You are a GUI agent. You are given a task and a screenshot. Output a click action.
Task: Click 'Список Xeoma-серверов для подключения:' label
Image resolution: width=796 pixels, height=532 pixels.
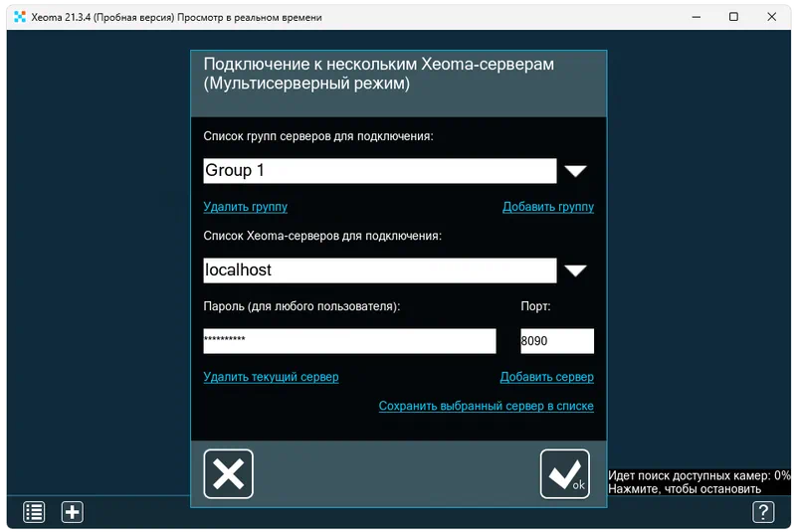click(x=322, y=236)
